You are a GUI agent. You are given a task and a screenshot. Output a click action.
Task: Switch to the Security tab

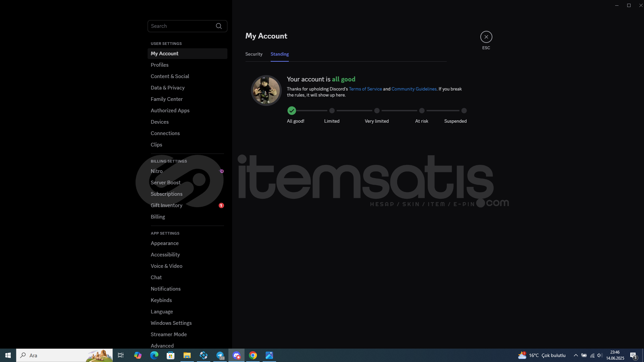254,54
